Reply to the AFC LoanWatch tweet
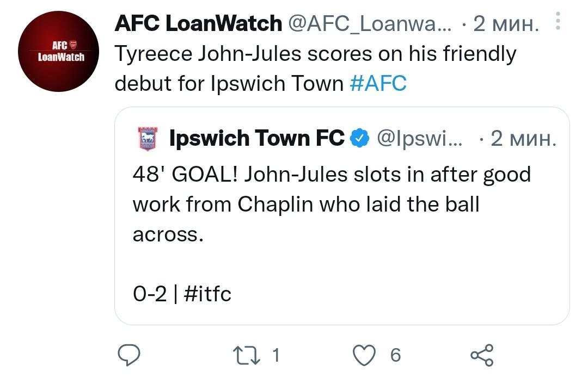The height and width of the screenshot is (378, 588). 130,355
